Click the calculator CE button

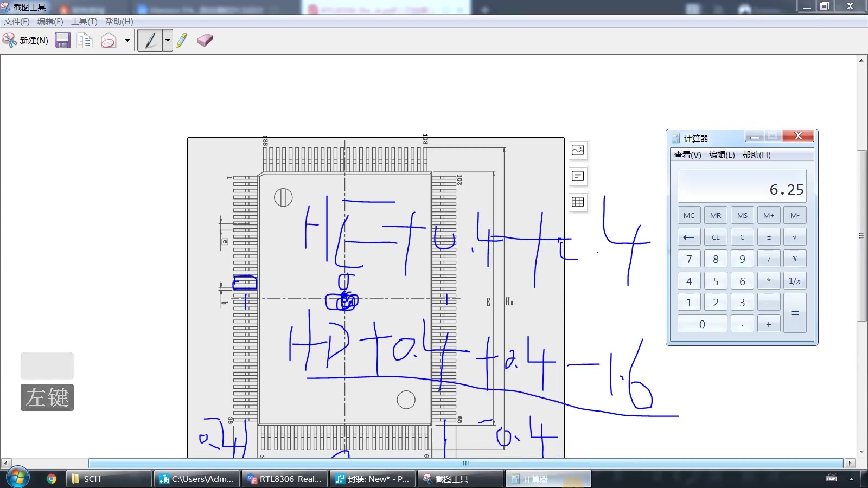click(x=716, y=237)
